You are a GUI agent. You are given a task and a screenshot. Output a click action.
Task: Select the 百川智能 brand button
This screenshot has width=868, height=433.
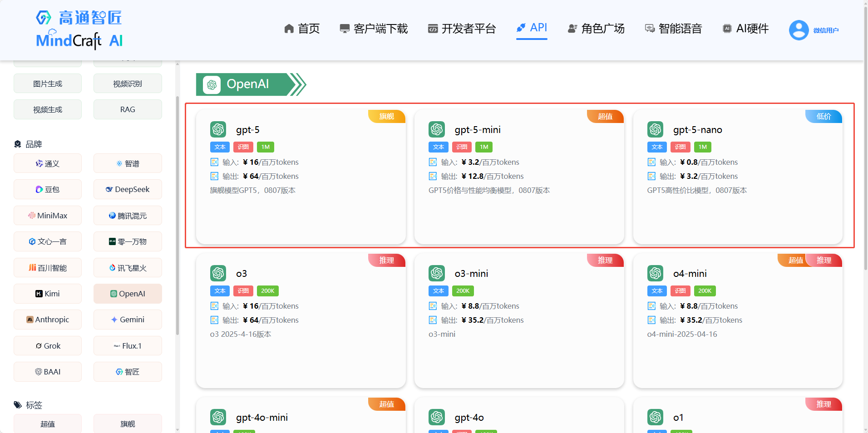coord(48,268)
